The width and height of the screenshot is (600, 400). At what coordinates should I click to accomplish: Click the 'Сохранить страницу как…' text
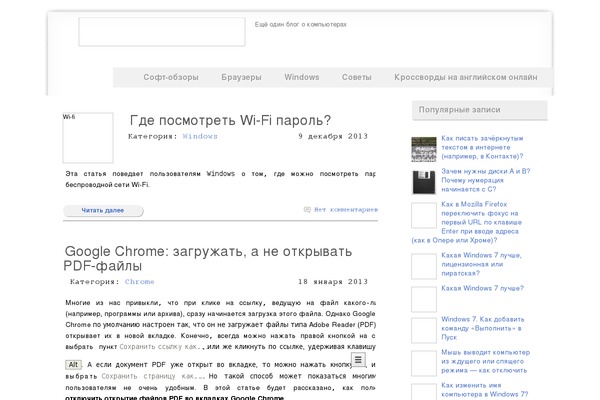[x=153, y=376]
